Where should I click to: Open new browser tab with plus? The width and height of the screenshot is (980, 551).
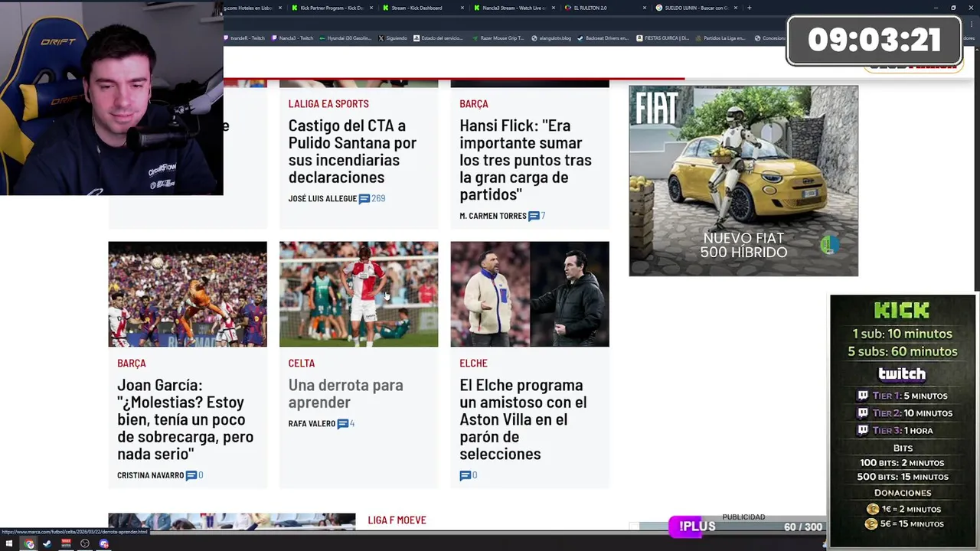point(749,8)
